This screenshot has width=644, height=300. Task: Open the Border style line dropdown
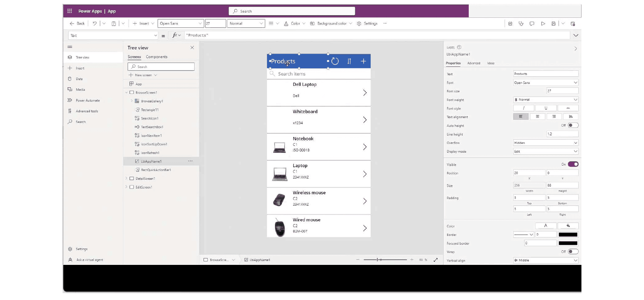click(x=523, y=234)
